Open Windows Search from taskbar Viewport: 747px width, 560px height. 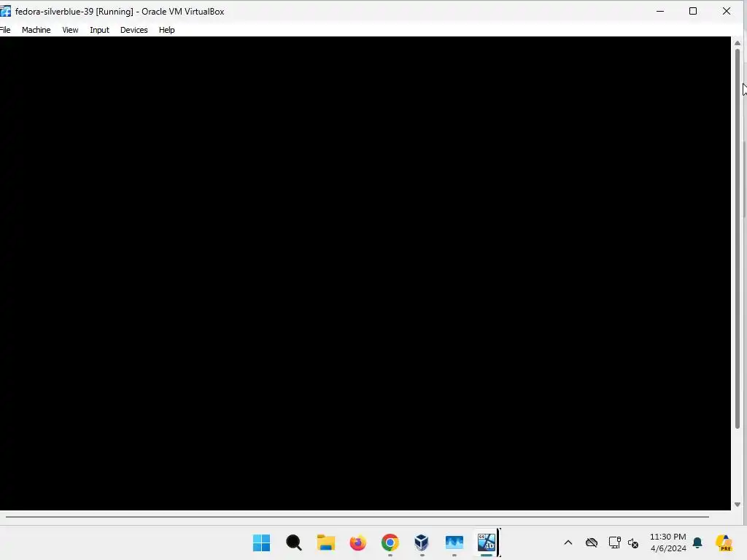294,542
